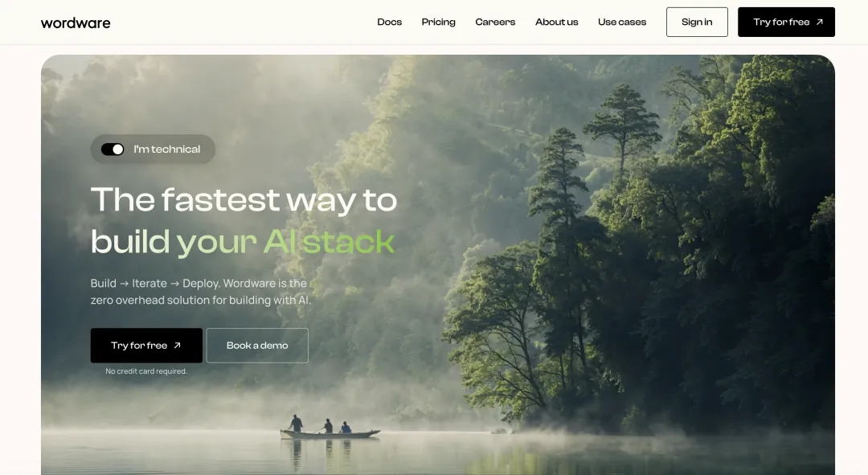
Task: Click the Book a demo button
Action: (257, 346)
